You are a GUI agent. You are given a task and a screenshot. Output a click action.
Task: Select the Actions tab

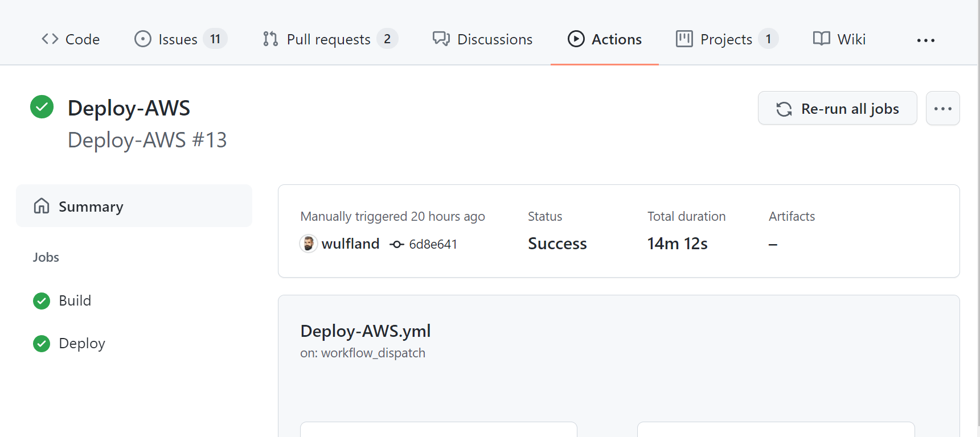click(605, 39)
